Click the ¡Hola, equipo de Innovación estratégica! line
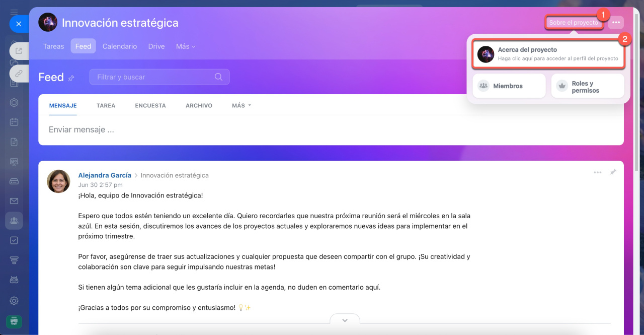Viewport: 644px width, 335px height. pyautogui.click(x=140, y=195)
